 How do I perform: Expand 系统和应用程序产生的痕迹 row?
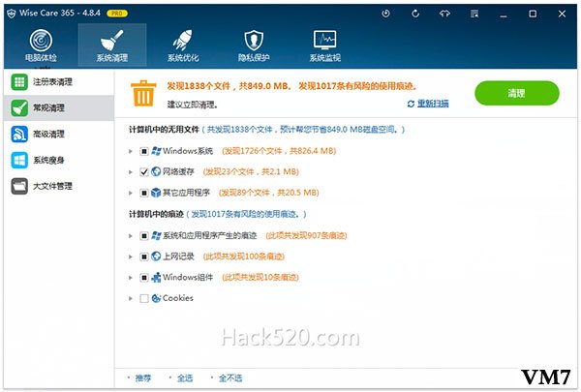tap(131, 235)
